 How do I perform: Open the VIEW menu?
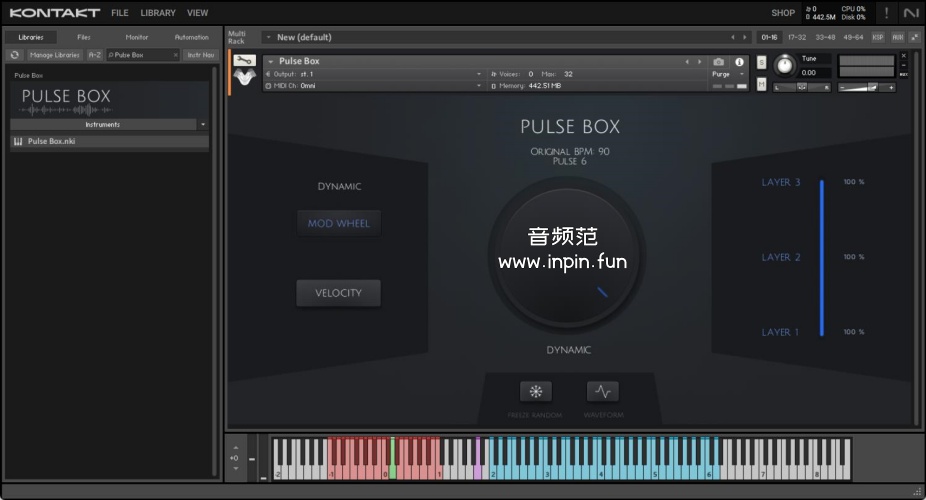197,12
